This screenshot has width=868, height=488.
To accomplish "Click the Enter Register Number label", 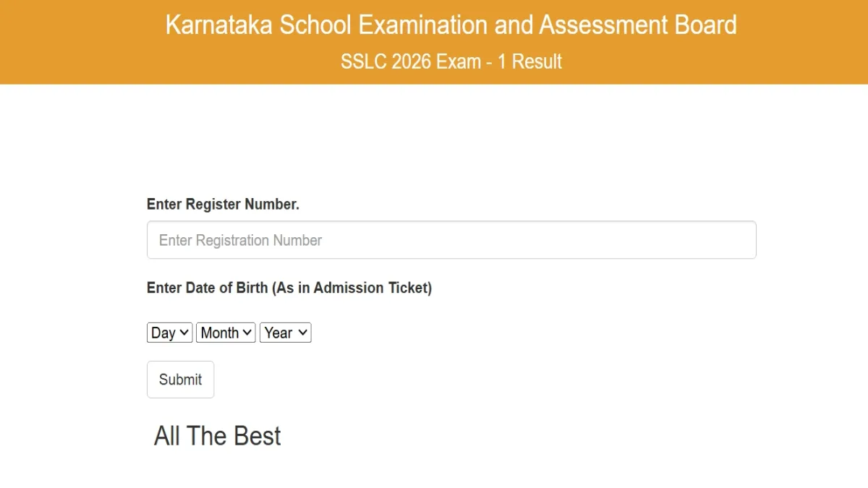I will tap(223, 204).
